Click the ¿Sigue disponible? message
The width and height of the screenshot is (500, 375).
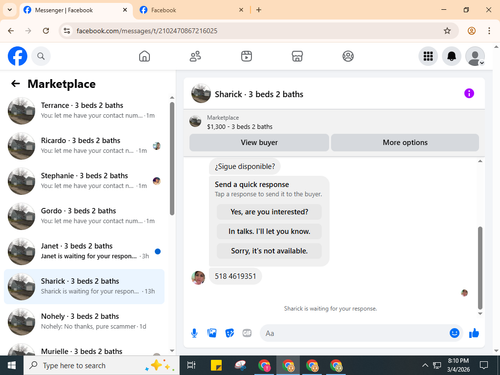[245, 166]
